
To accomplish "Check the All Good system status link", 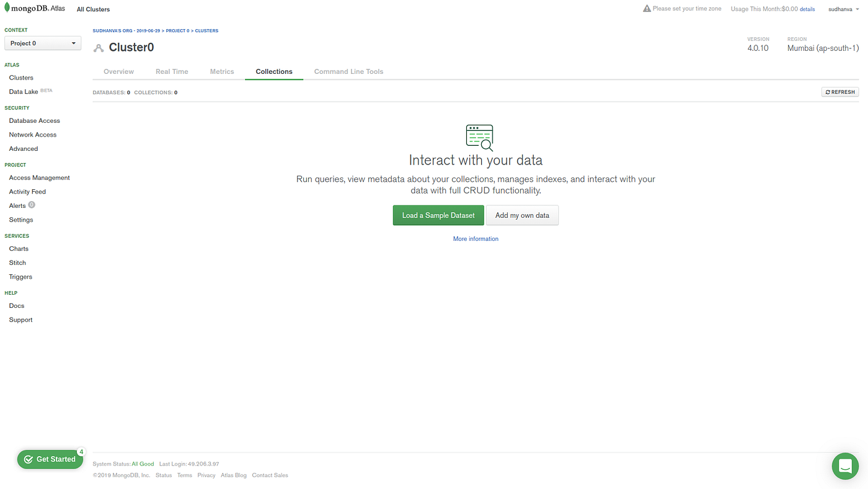I will (x=142, y=464).
